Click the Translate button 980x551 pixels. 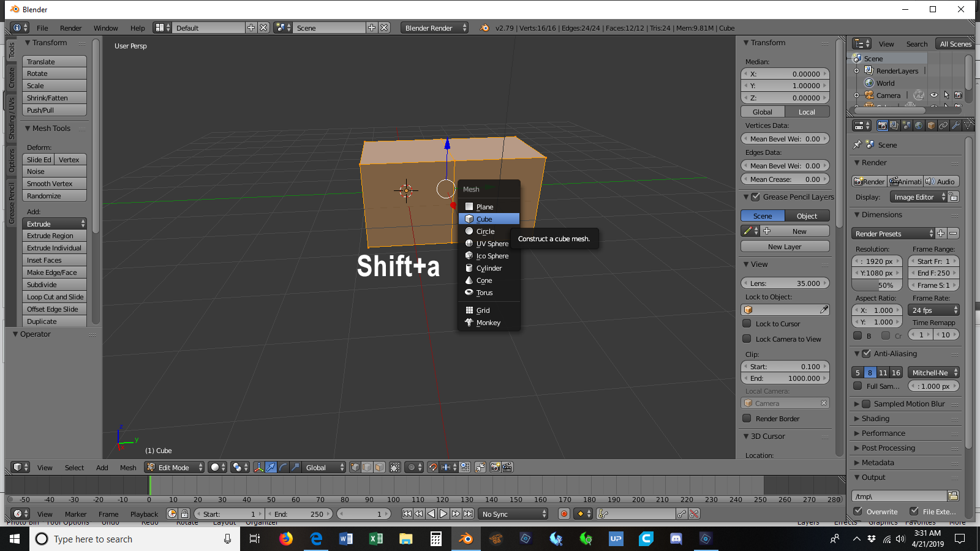[55, 61]
